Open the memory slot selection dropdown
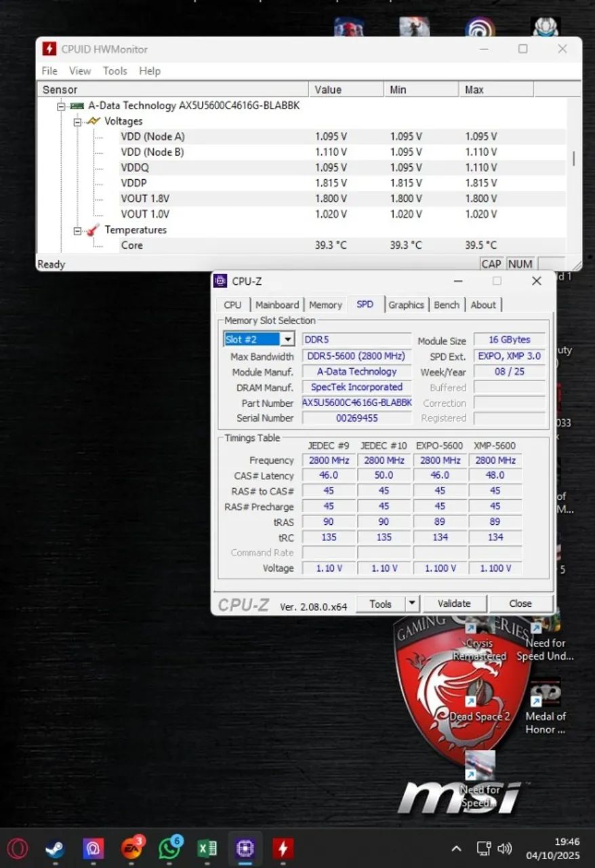Image resolution: width=595 pixels, height=868 pixels. (287, 340)
